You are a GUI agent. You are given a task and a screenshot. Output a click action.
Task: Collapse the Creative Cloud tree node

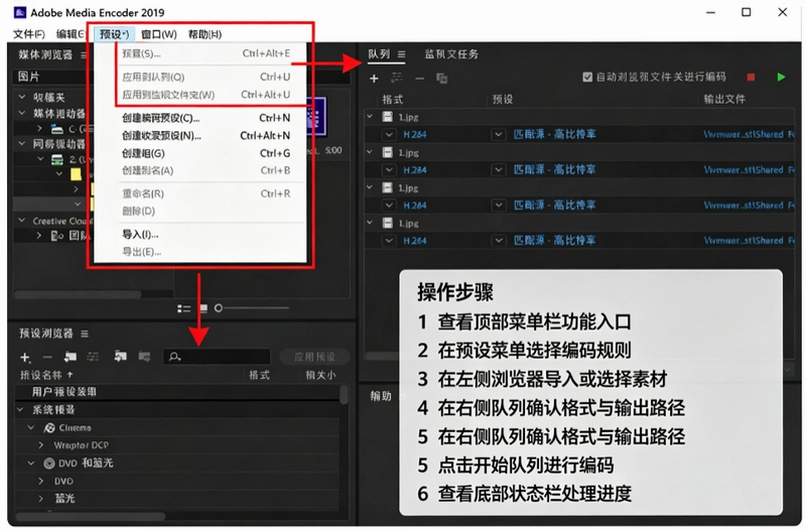click(22, 221)
